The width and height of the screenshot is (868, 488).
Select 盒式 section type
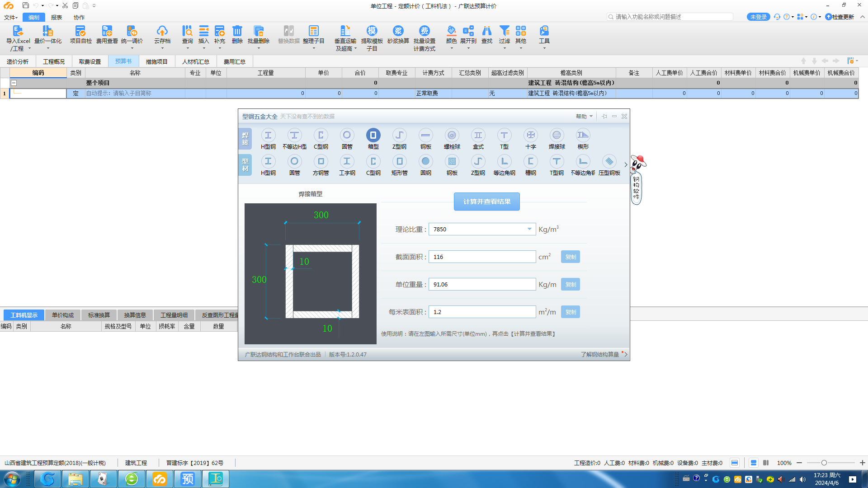click(x=478, y=139)
